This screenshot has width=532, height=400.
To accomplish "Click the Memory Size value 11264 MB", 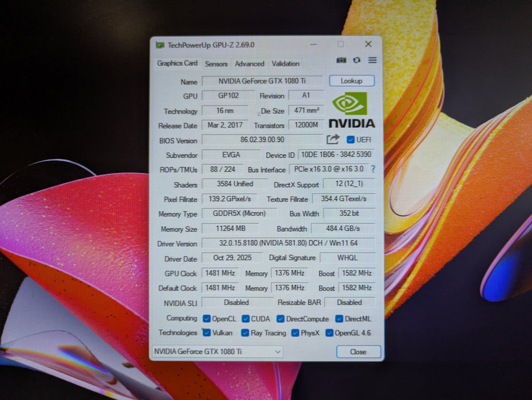I will pos(231,229).
